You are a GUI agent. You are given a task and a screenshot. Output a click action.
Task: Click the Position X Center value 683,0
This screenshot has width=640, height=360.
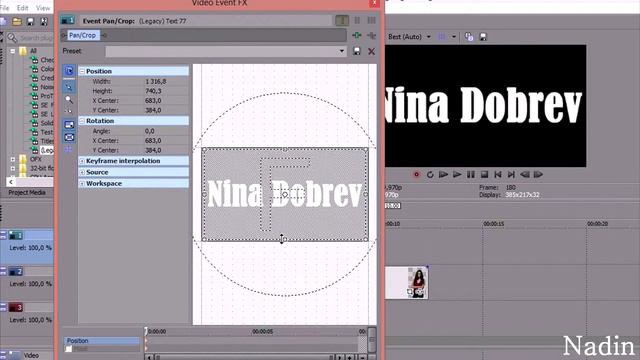pyautogui.click(x=153, y=100)
